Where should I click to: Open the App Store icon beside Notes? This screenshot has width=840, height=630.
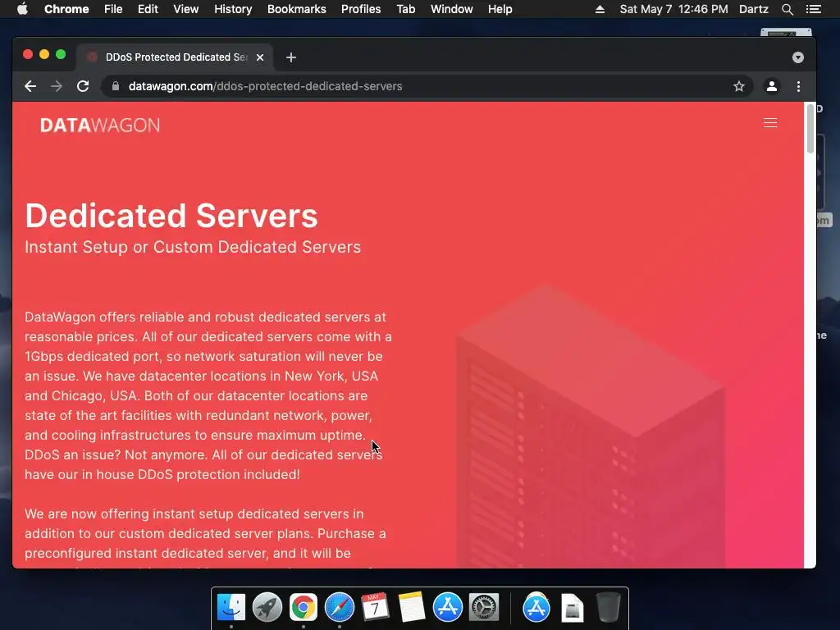point(447,608)
